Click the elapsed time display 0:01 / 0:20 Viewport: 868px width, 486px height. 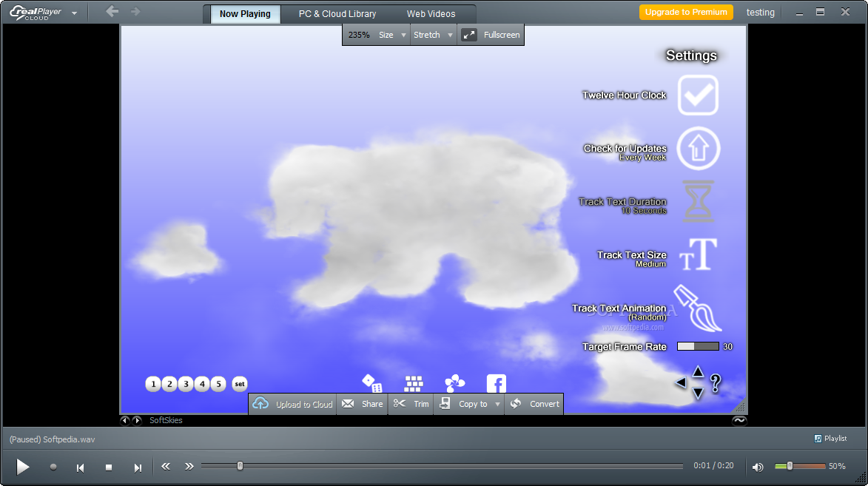[x=713, y=465]
